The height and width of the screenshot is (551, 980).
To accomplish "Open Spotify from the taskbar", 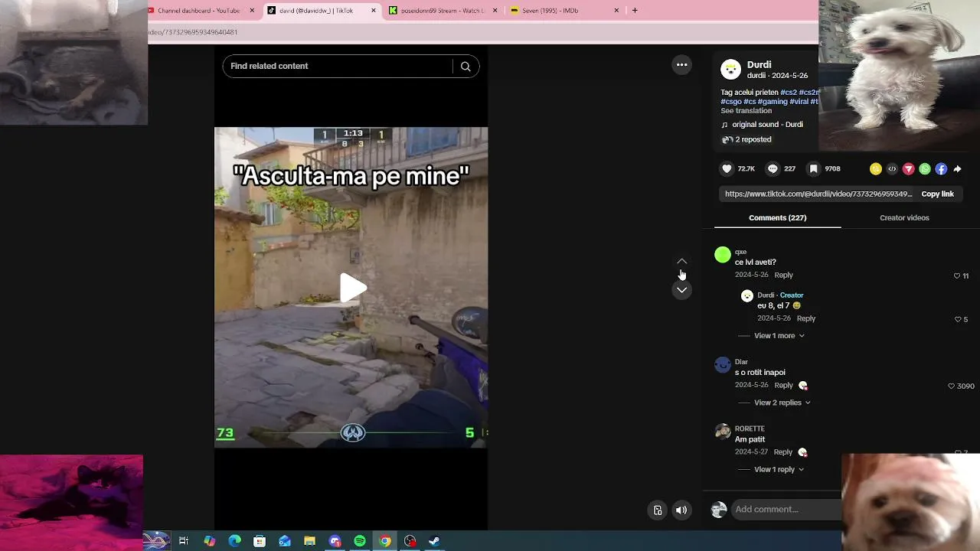I will coord(360,541).
